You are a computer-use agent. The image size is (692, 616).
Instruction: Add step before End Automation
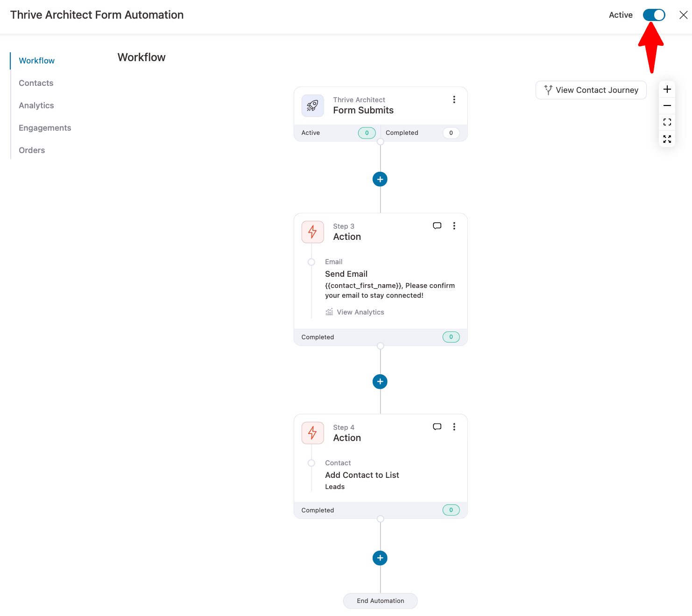380,558
